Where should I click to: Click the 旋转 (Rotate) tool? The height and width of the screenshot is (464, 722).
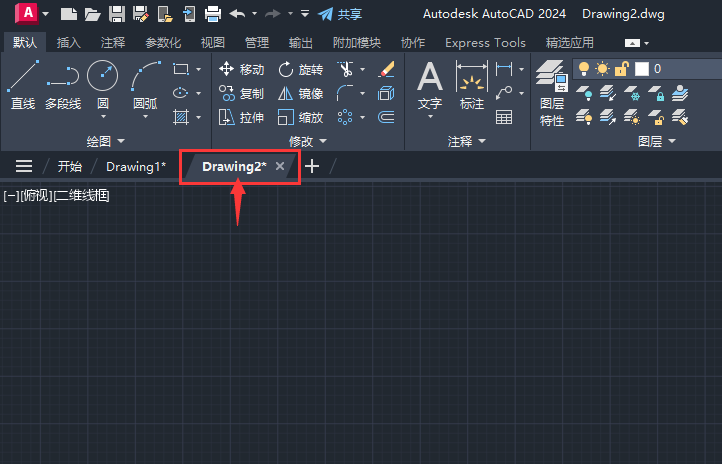(x=300, y=69)
